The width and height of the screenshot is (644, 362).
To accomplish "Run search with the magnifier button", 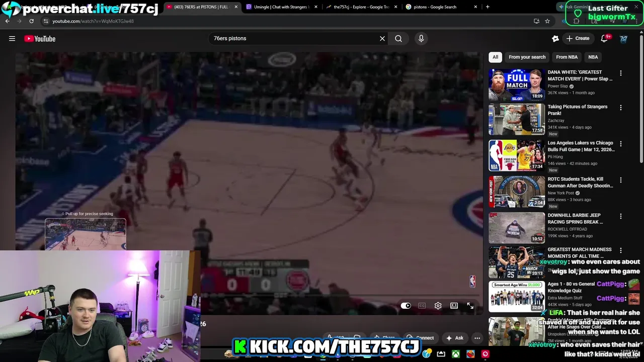I will [x=398, y=38].
